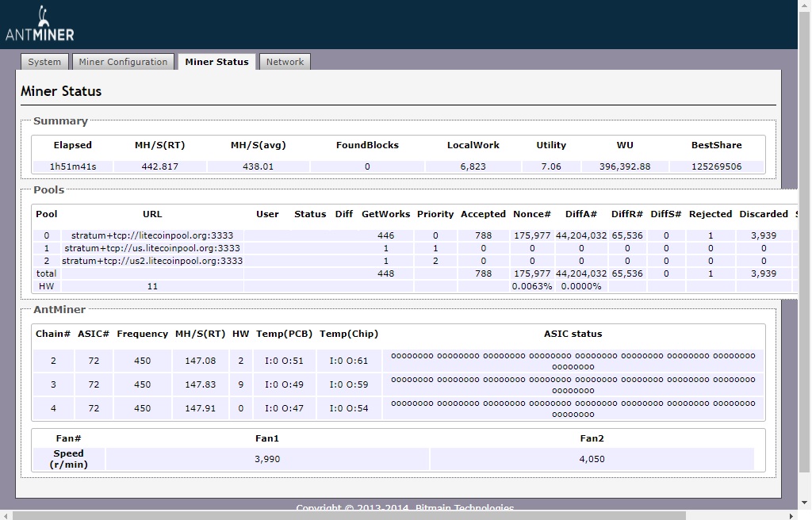Image resolution: width=812 pixels, height=520 pixels.
Task: Select chain 4 hashrate value 147.91
Action: click(x=201, y=408)
